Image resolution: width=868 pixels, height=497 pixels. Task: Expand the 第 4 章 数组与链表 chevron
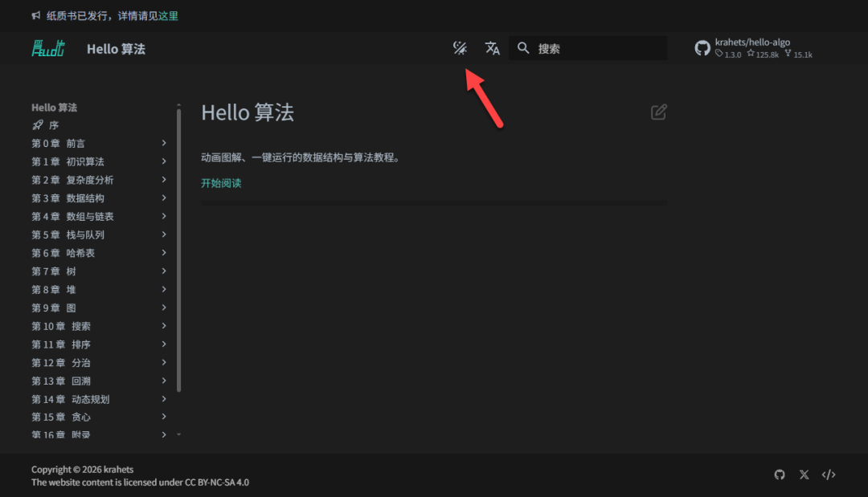pyautogui.click(x=164, y=216)
